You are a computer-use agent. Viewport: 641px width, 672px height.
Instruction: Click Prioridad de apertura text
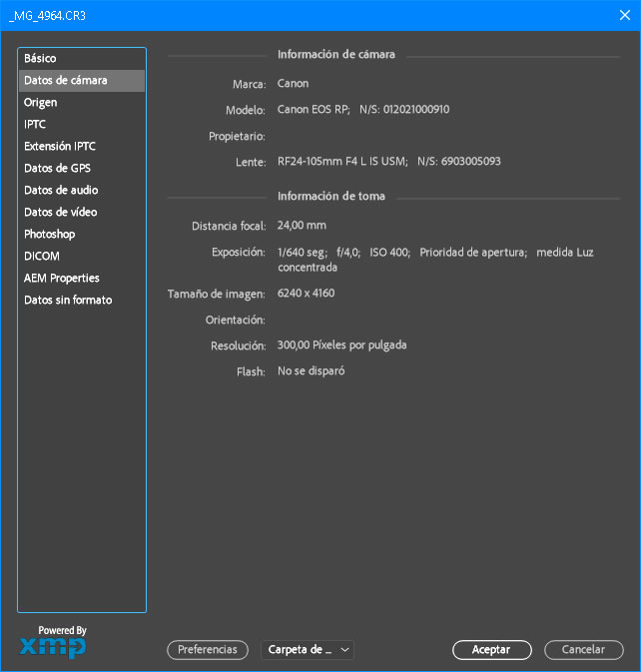click(x=473, y=252)
